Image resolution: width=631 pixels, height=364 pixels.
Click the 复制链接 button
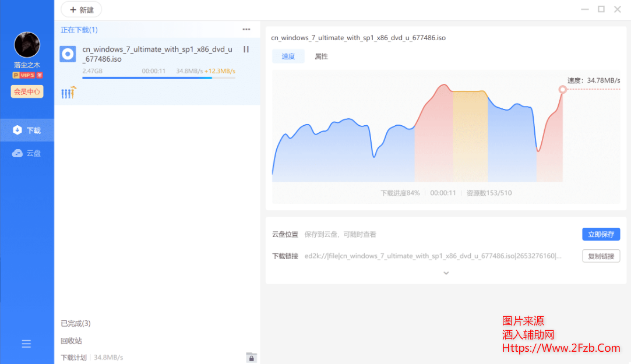601,256
